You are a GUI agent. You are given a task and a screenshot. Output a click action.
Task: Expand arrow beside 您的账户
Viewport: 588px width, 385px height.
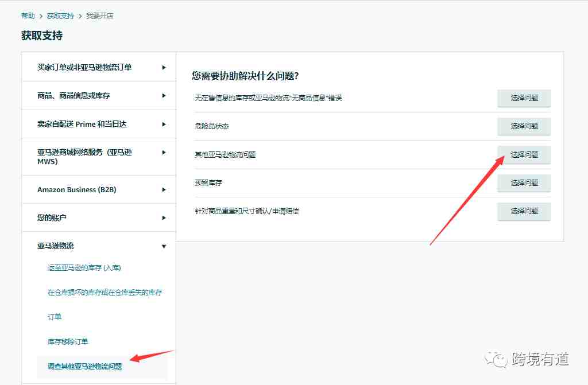[x=164, y=218]
